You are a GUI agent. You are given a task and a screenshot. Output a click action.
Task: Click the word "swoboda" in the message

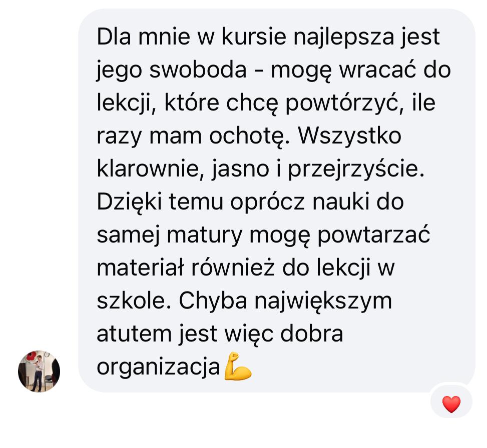click(x=198, y=70)
